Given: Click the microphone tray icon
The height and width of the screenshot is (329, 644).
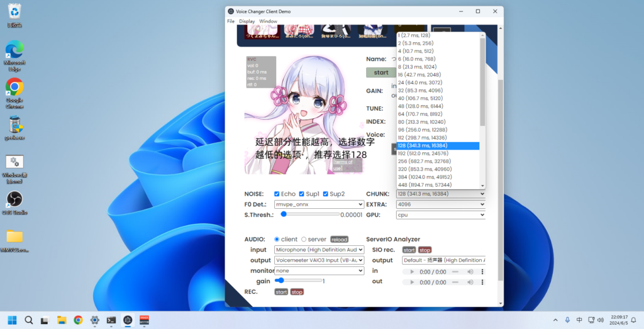Looking at the screenshot, I should (x=567, y=320).
